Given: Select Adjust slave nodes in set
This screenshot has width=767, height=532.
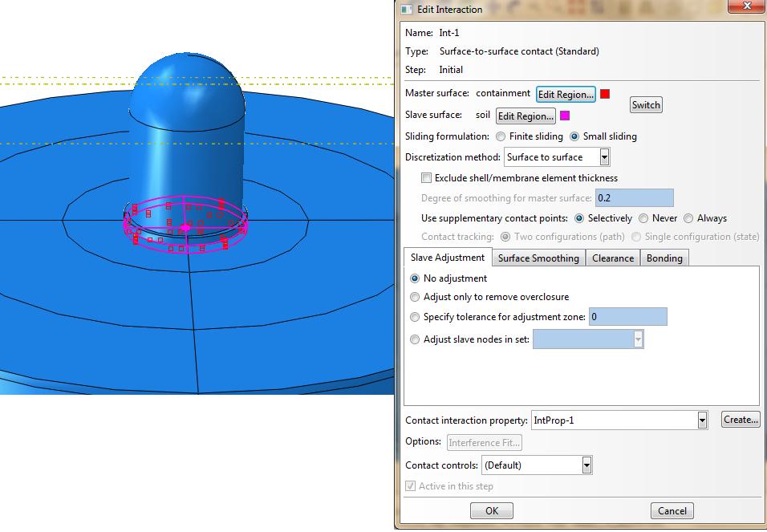Looking at the screenshot, I should click(415, 339).
